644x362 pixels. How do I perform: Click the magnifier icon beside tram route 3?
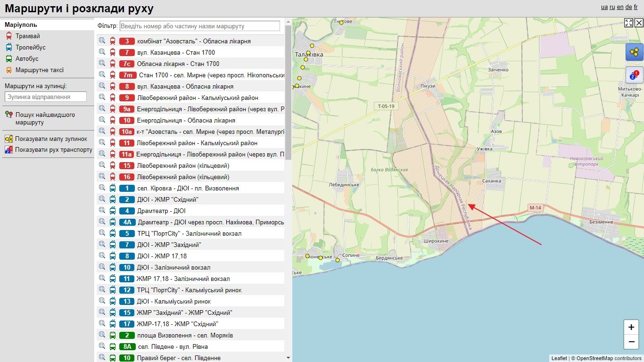(102, 41)
